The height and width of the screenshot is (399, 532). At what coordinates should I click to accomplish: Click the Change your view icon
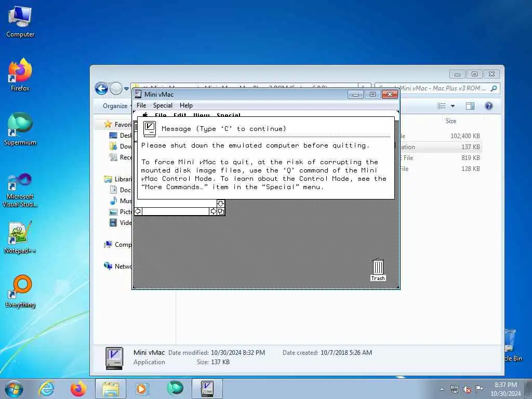click(442, 106)
